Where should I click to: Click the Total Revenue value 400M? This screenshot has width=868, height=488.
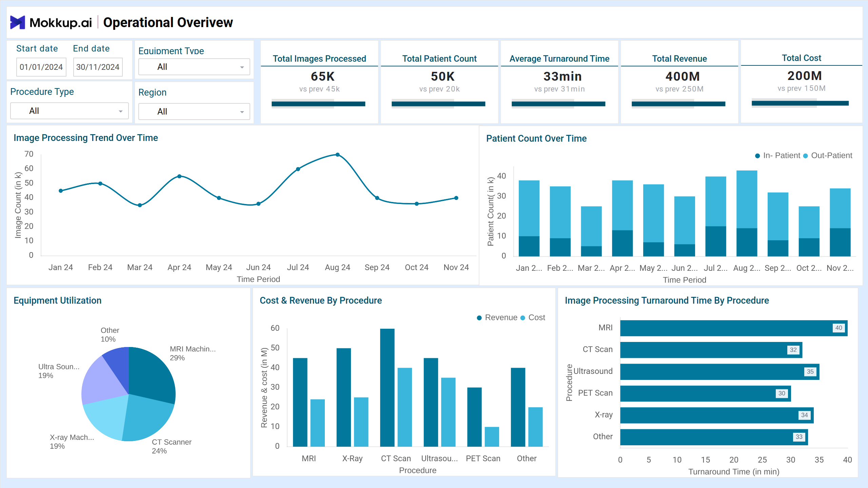683,77
